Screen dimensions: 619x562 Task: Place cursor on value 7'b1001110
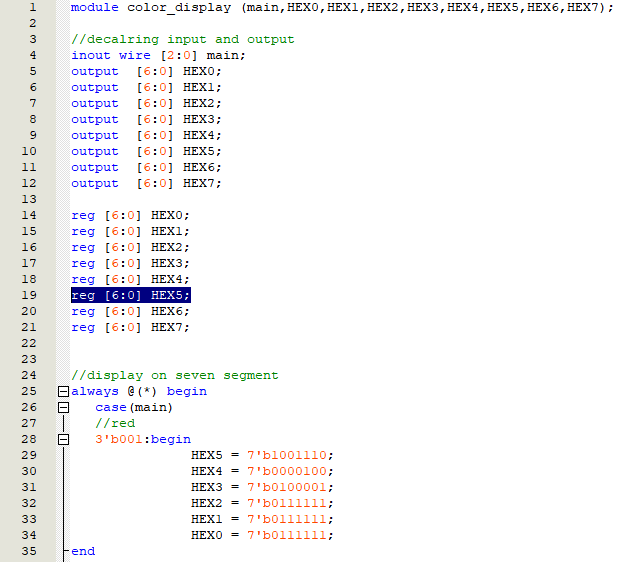tap(290, 455)
